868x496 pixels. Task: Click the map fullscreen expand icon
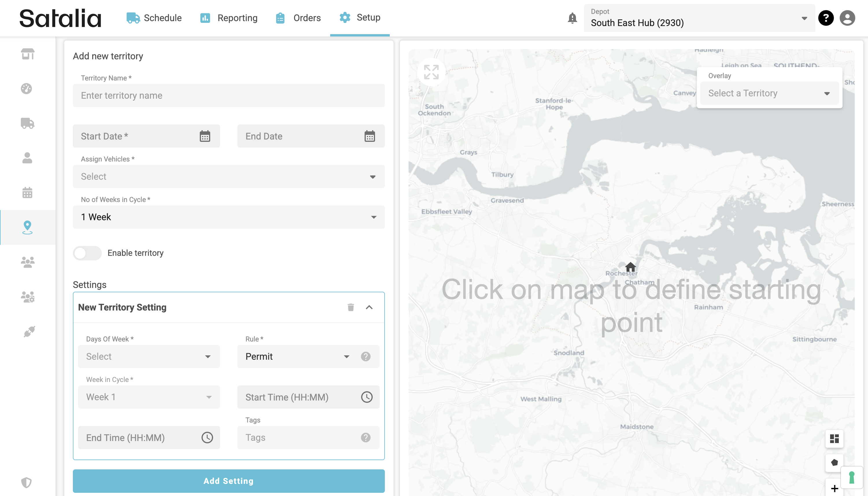(431, 72)
